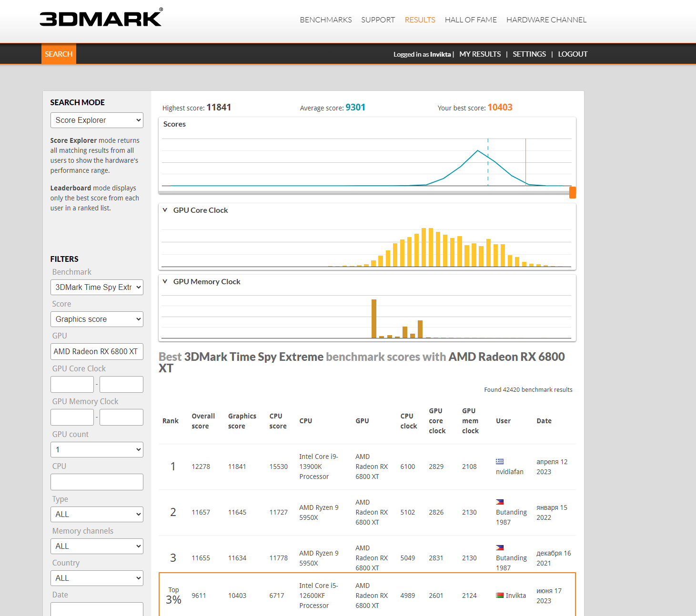This screenshot has height=616, width=696.
Task: Click the GPU mem clock column header
Action: click(470, 421)
